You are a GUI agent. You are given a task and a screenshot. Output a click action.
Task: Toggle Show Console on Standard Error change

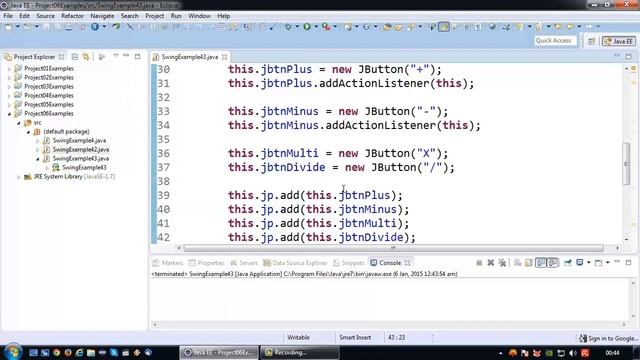(x=552, y=263)
